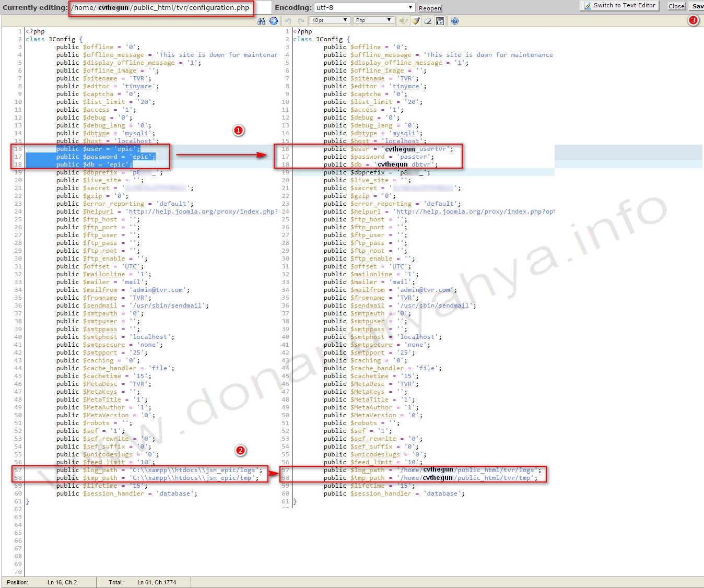Open the 'Php' syntax dropdown
Screen dimensions: 704x588
coord(373,20)
